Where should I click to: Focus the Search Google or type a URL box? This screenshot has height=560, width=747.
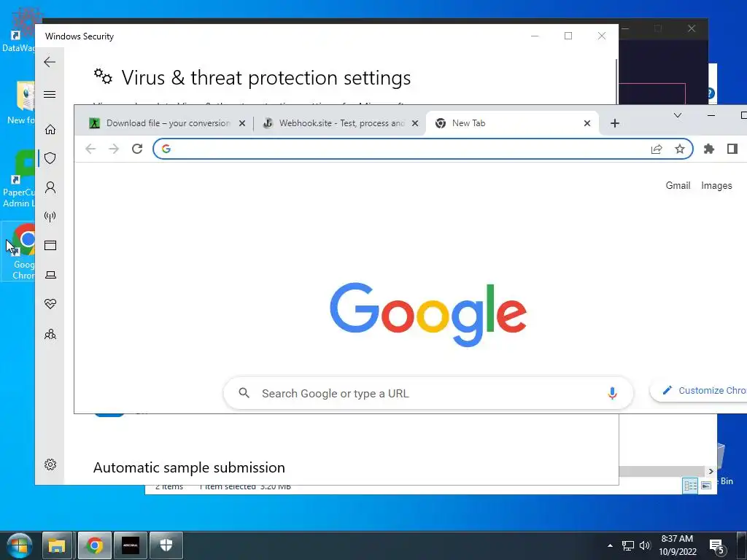[x=428, y=393]
